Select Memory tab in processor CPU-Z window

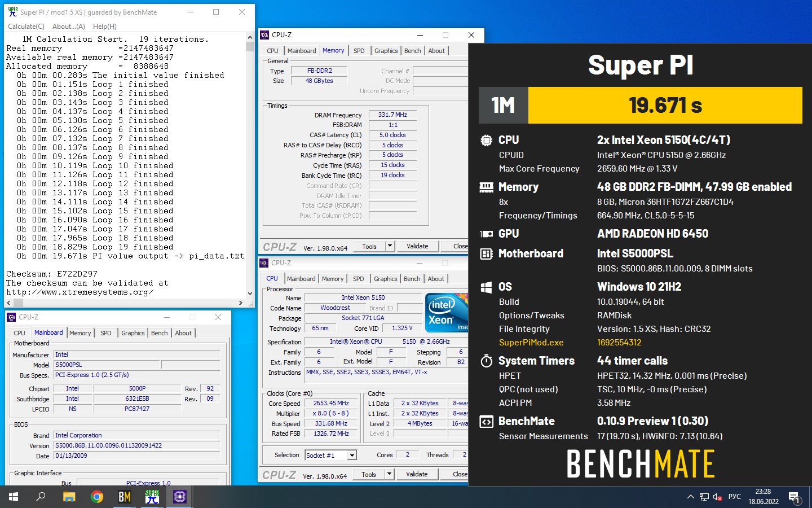click(x=333, y=279)
